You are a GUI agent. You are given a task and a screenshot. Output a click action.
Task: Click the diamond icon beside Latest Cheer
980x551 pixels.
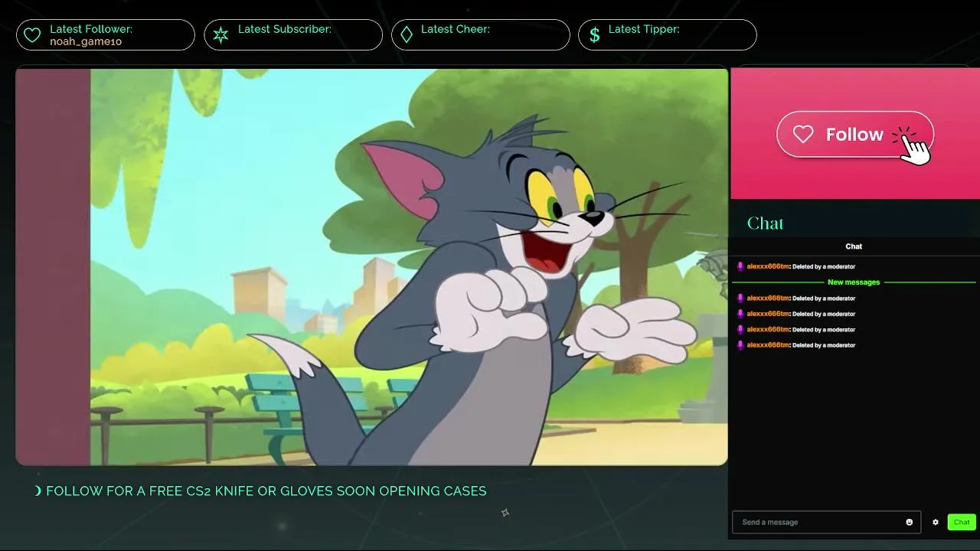[407, 35]
